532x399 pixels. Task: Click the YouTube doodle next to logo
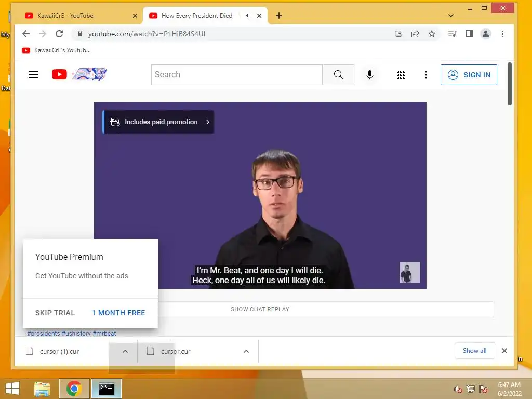point(89,74)
